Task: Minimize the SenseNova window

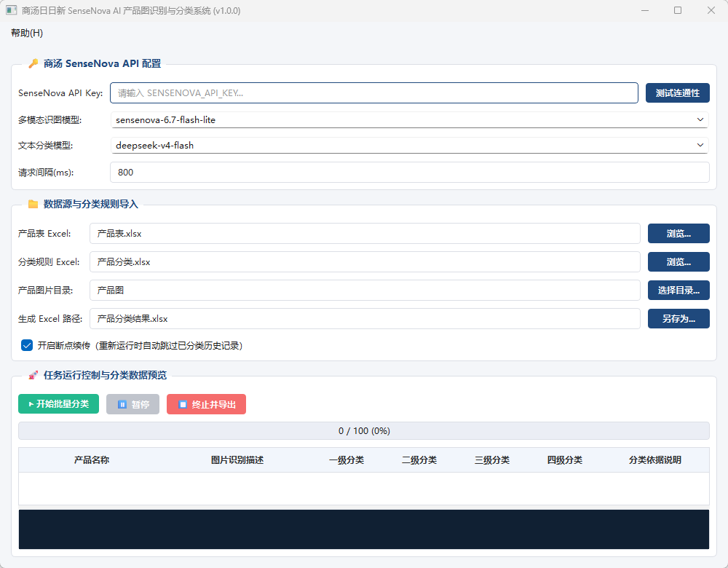Action: tap(645, 10)
